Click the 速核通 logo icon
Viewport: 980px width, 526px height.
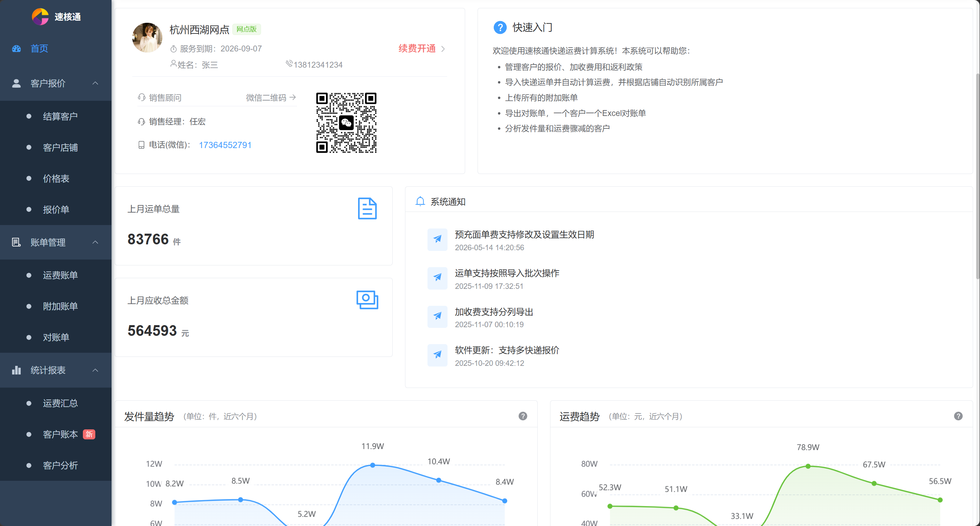tap(40, 17)
